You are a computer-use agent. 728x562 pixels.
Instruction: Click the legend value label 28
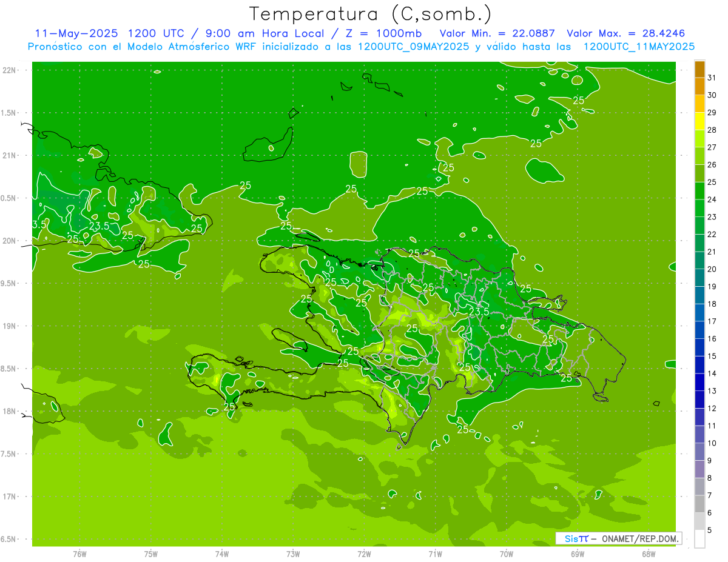712,130
